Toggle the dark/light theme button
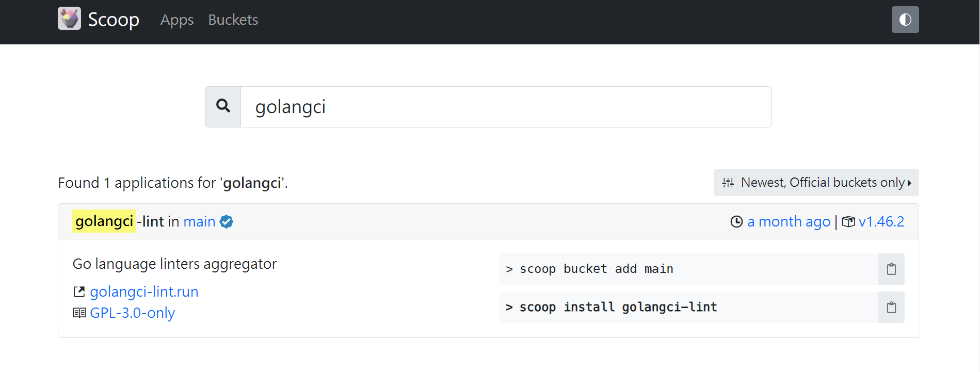The height and width of the screenshot is (372, 980). [x=905, y=20]
